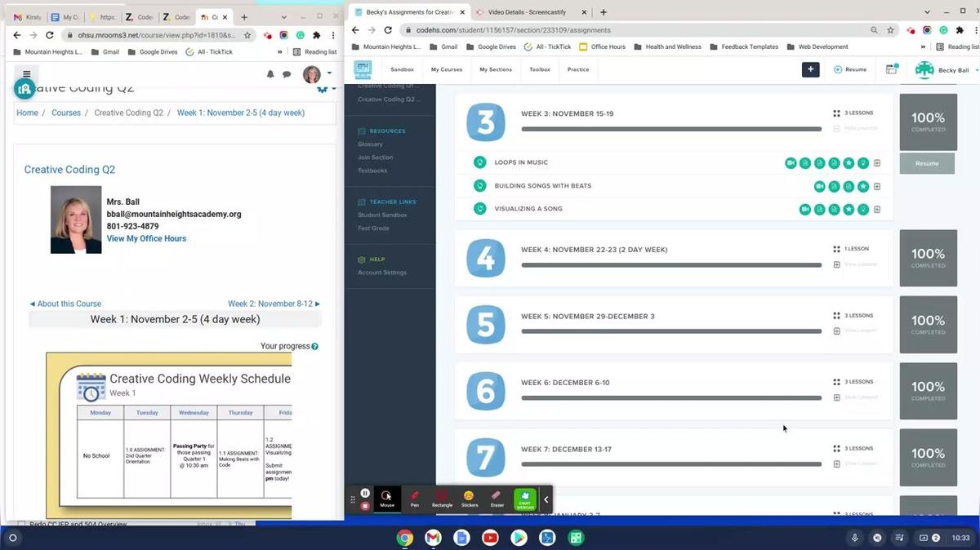
Task: Click the Week 7 progress bar
Action: 671,464
